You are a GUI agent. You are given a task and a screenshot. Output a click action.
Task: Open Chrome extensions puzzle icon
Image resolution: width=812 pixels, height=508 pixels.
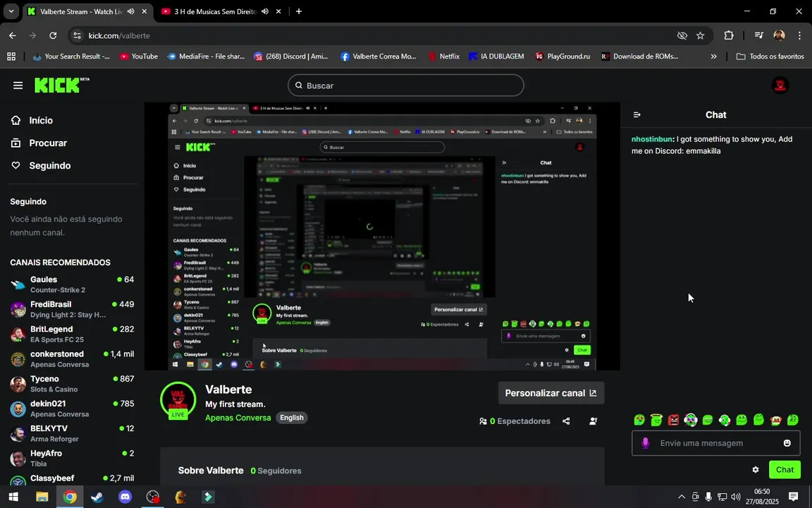click(x=729, y=35)
